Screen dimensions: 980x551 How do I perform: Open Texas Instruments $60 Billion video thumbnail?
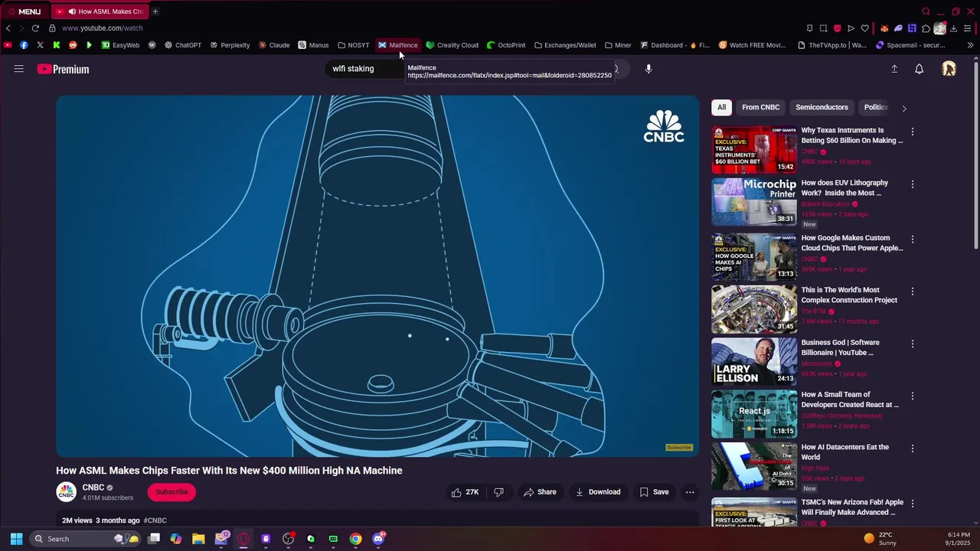(754, 150)
